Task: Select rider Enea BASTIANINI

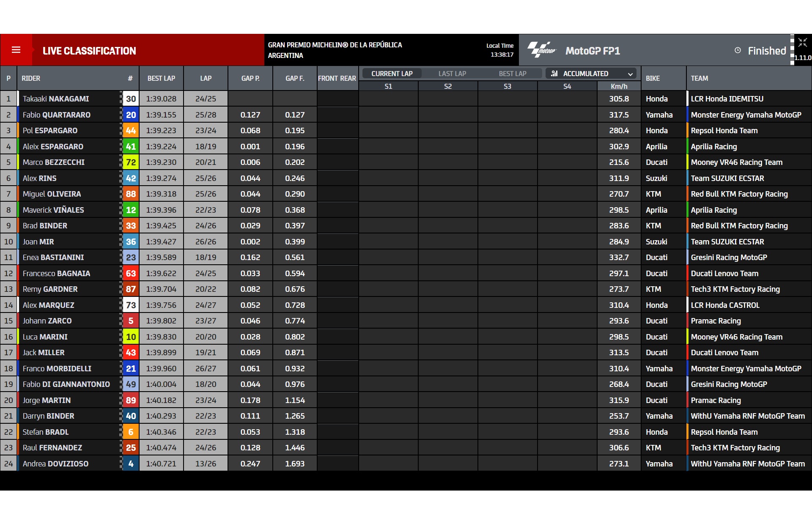Action: (53, 257)
